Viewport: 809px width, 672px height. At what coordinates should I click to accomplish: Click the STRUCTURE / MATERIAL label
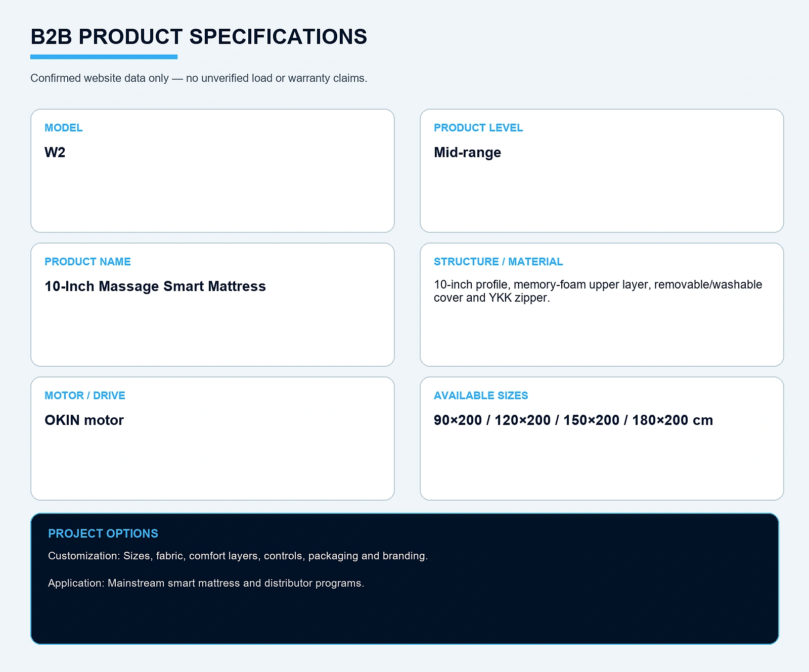498,262
